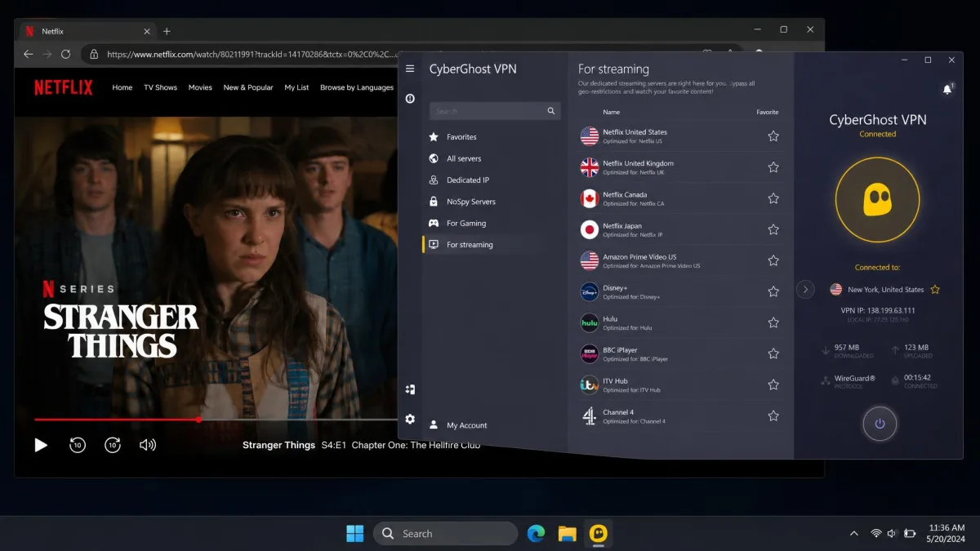Image resolution: width=980 pixels, height=551 pixels.
Task: Go to Netflix Home
Action: point(122,87)
